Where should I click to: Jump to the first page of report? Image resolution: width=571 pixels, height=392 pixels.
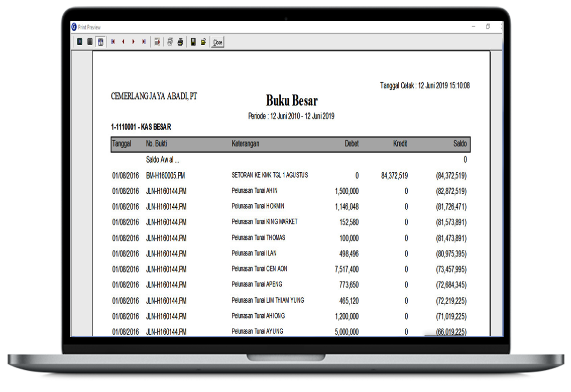point(113,42)
